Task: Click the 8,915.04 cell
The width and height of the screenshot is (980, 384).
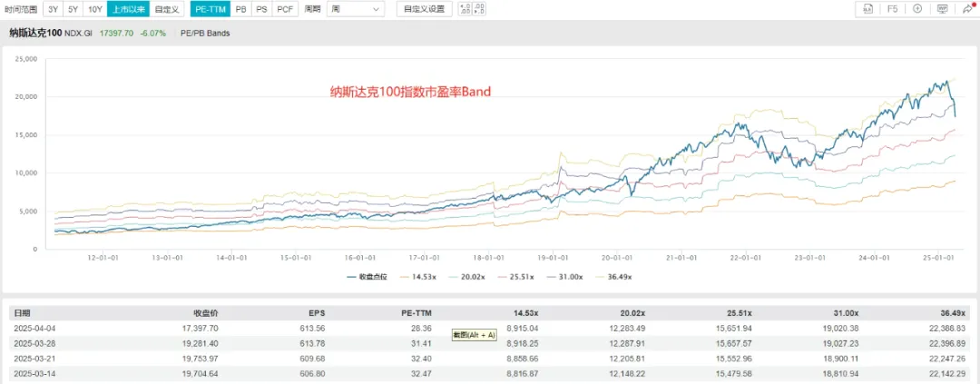Action: coord(523,328)
